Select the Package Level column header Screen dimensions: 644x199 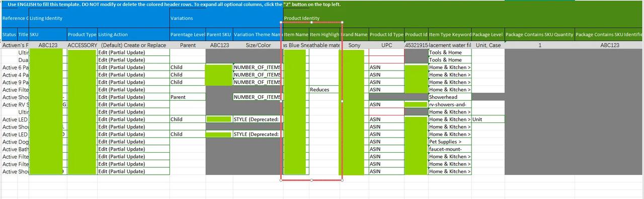point(488,35)
